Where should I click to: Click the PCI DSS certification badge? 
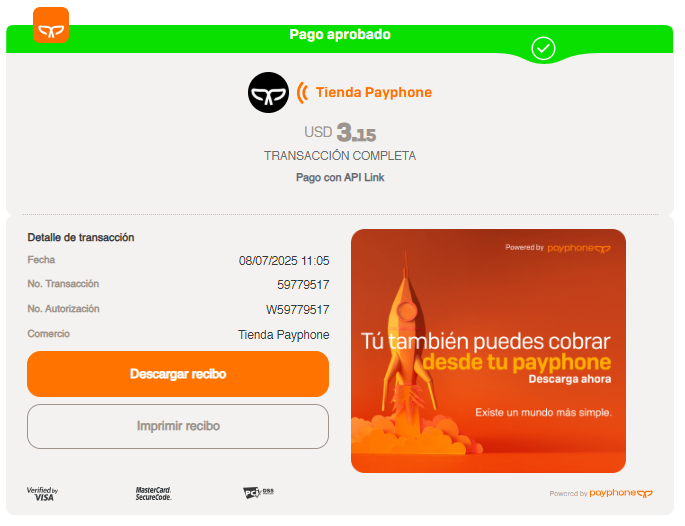[258, 493]
